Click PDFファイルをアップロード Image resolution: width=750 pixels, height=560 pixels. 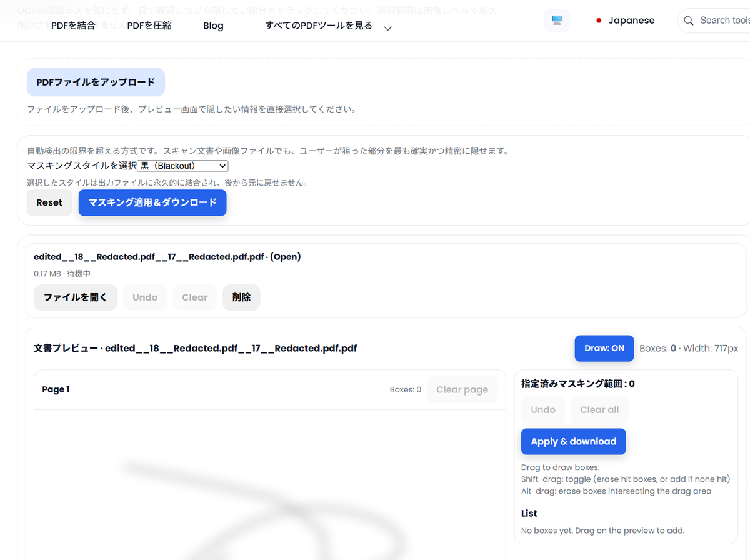(x=96, y=82)
